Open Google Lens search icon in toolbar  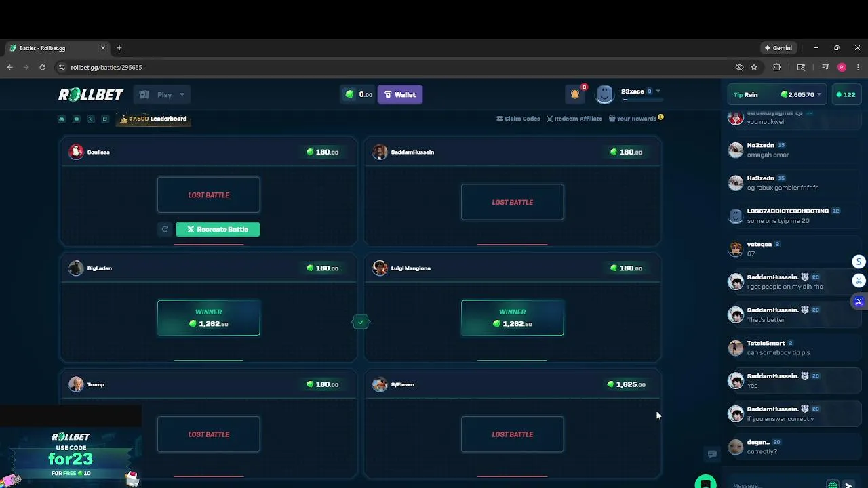click(x=801, y=67)
